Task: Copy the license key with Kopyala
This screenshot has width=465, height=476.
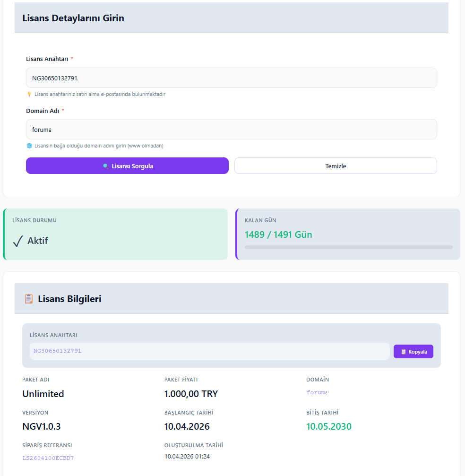Action: [413, 352]
